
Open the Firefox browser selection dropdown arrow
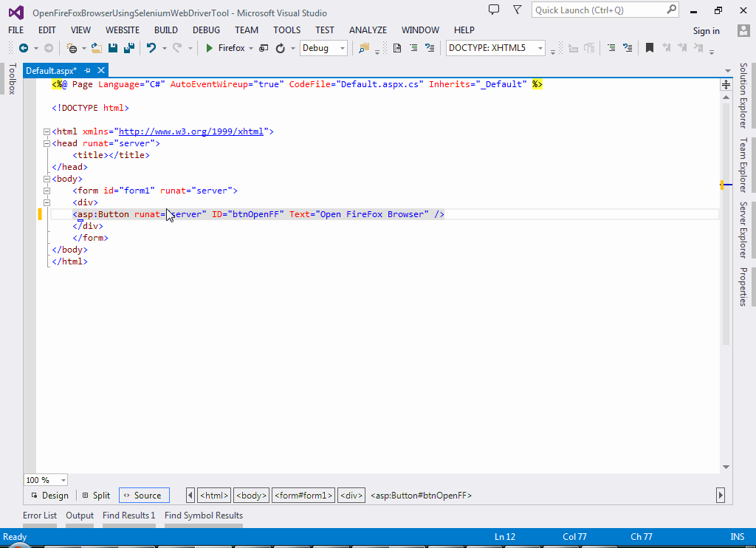(251, 48)
